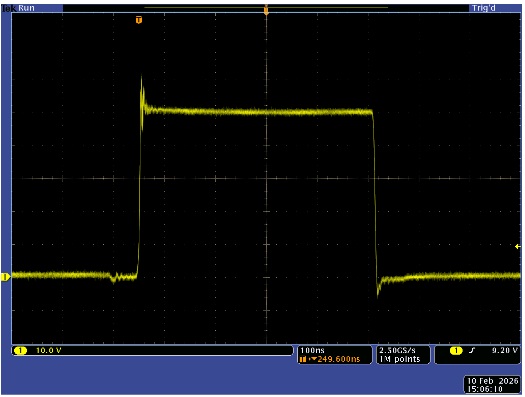Click the 10 Feb 2026 date readout

point(493,381)
